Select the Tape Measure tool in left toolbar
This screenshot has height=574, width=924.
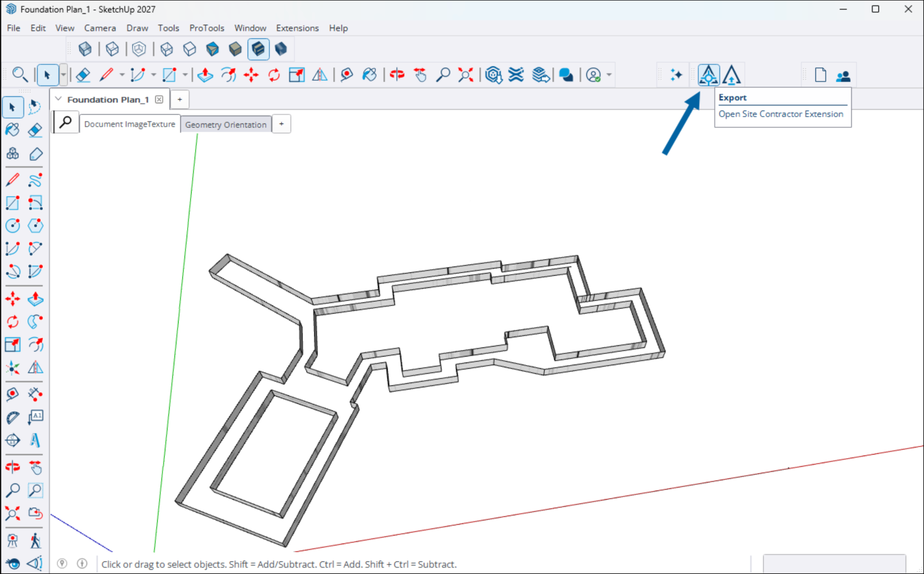coord(13,394)
